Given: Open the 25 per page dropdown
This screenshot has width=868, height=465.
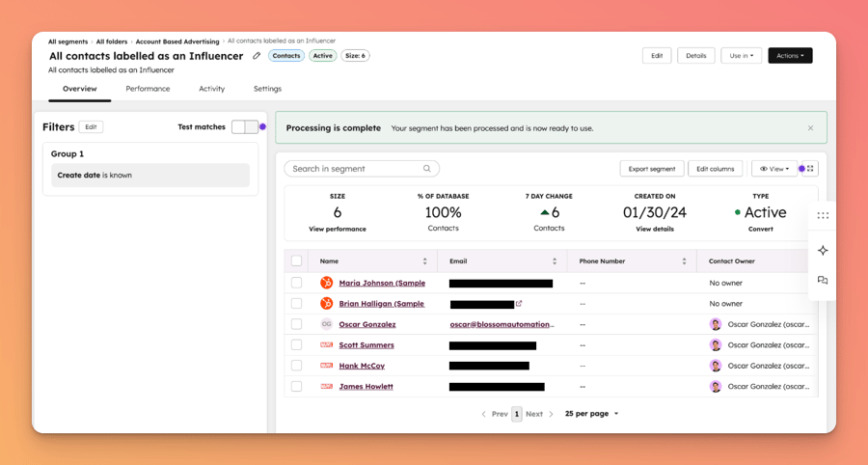Looking at the screenshot, I should tap(591, 414).
